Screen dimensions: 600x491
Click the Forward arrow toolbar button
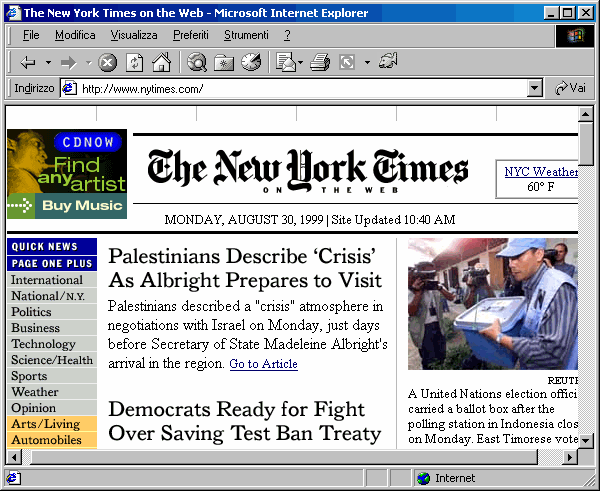pyautogui.click(x=68, y=62)
